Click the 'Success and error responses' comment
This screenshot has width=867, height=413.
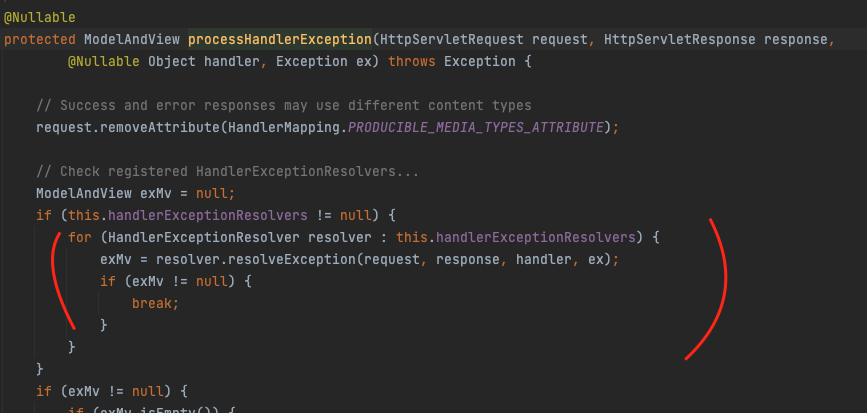click(x=284, y=106)
